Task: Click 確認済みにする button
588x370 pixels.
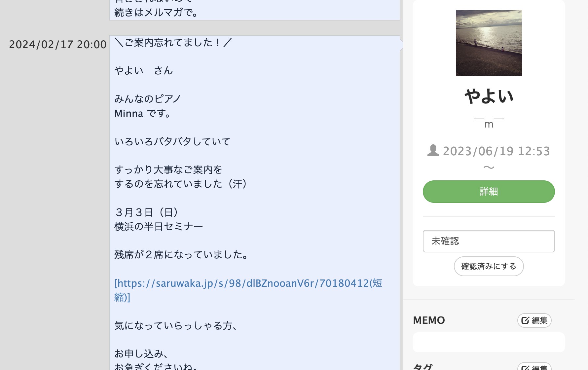Action: pyautogui.click(x=489, y=266)
